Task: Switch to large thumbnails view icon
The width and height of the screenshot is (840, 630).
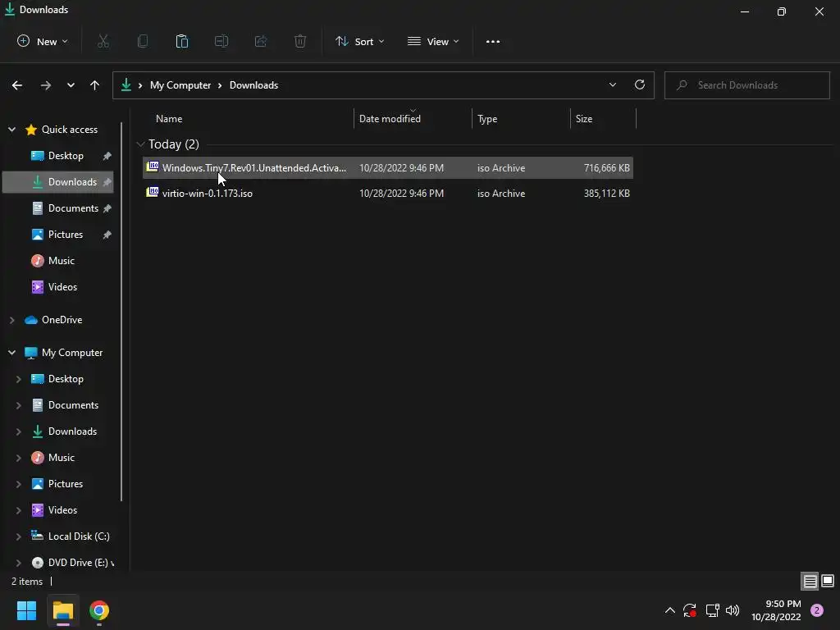Action: (x=828, y=581)
